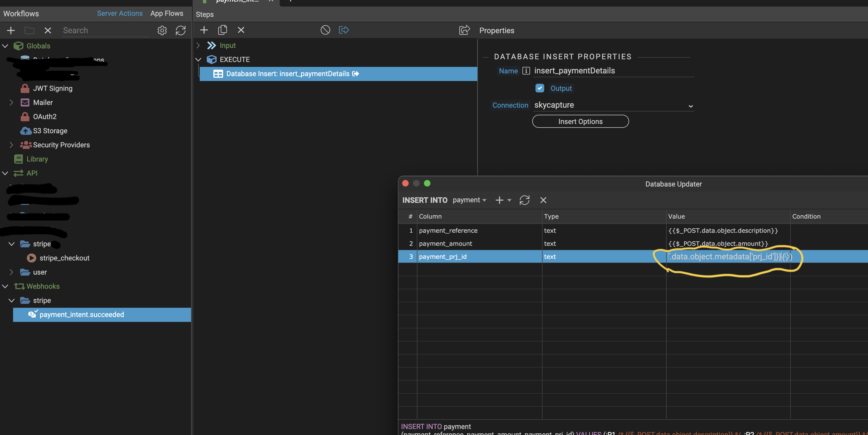This screenshot has width=868, height=435.
Task: Click the blue output arrow icon in Steps toolbar
Action: (344, 30)
